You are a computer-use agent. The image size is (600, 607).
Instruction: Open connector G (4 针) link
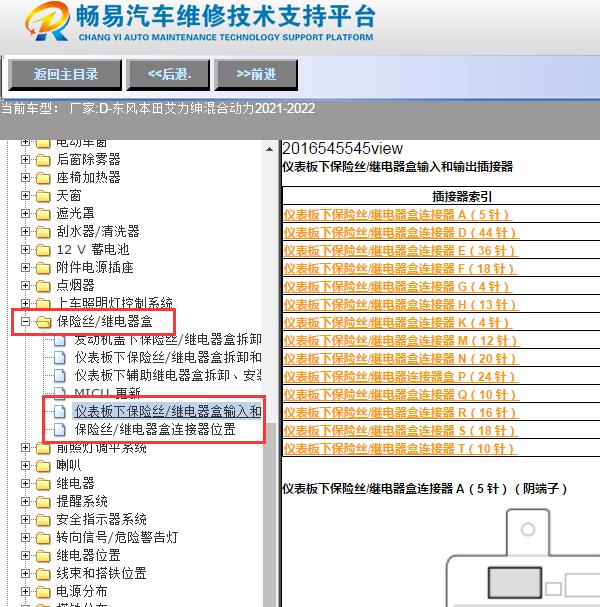coord(398,286)
